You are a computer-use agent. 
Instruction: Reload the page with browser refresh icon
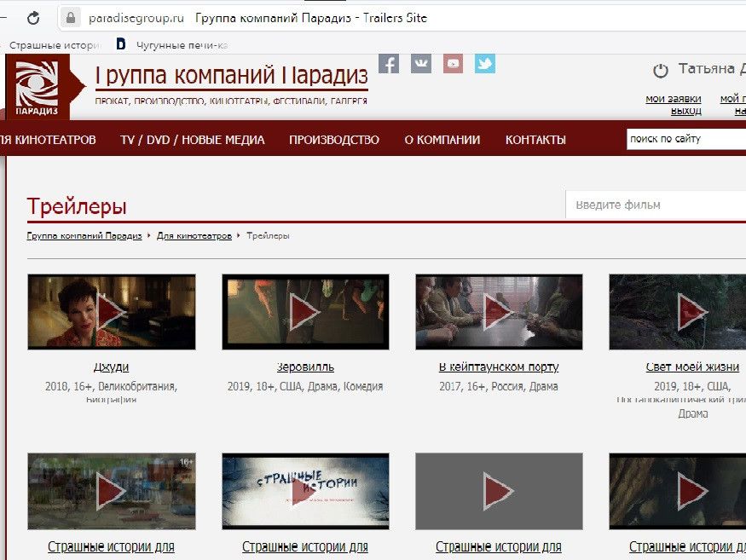[33, 18]
